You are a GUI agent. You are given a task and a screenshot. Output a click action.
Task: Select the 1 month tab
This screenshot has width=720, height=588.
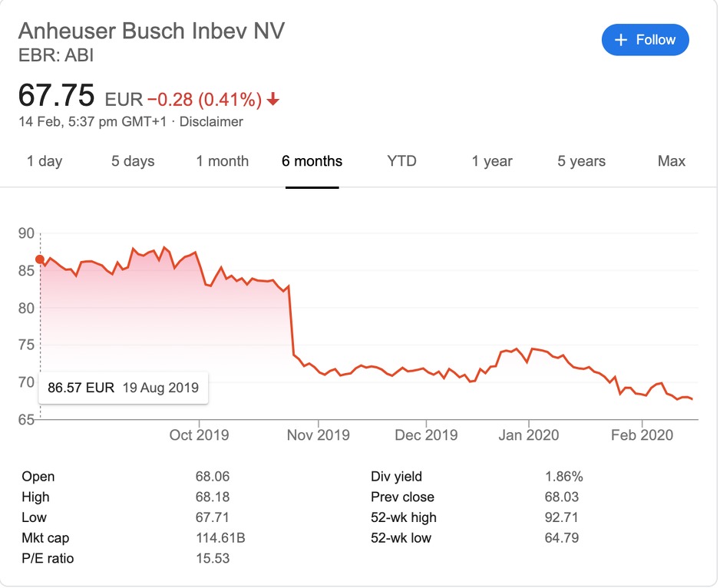tap(223, 161)
